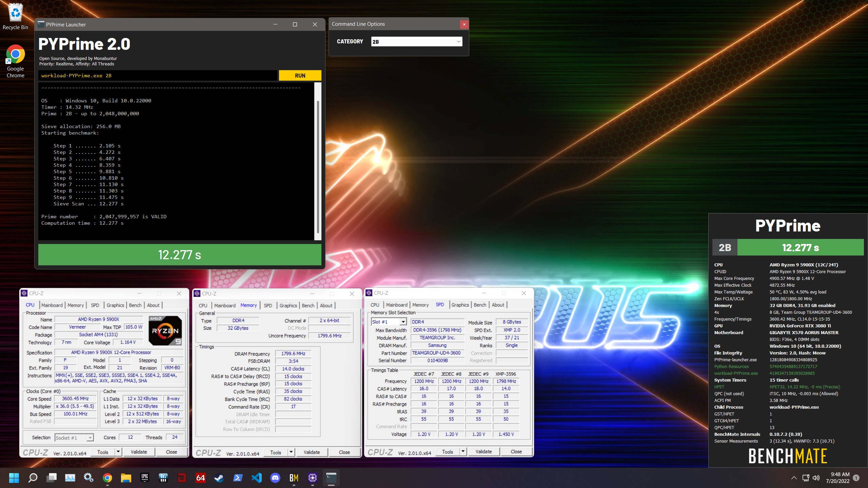Switch to PYPrime console taskbar icon
The image size is (868, 488).
(x=331, y=478)
